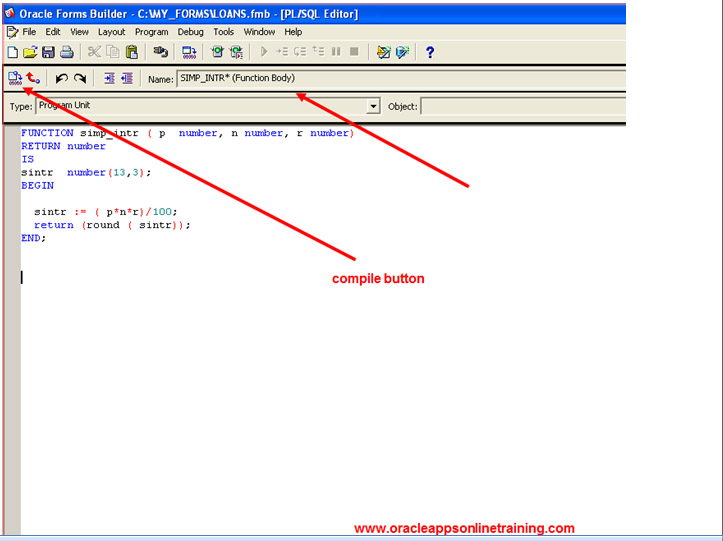Save the form with the floppy disk icon
The width and height of the screenshot is (723, 541).
[48, 52]
